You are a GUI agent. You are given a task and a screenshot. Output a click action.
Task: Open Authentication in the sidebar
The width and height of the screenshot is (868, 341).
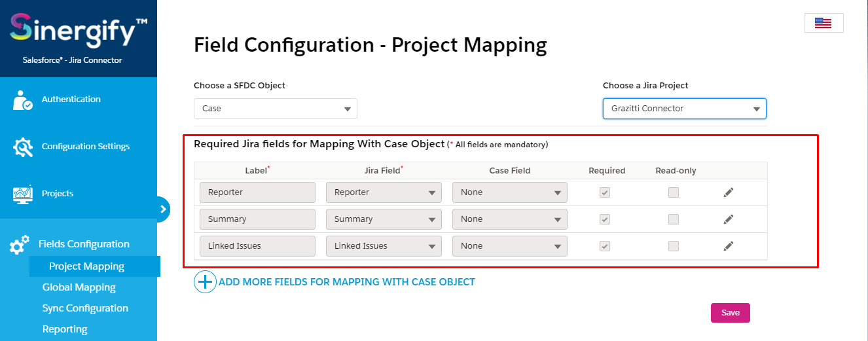[x=71, y=99]
